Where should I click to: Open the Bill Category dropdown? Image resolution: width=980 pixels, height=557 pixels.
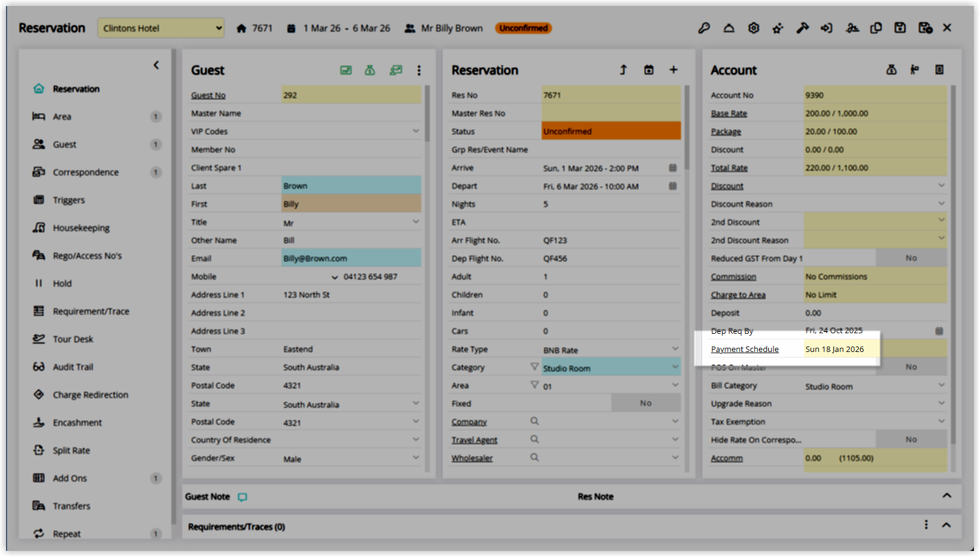(x=941, y=385)
